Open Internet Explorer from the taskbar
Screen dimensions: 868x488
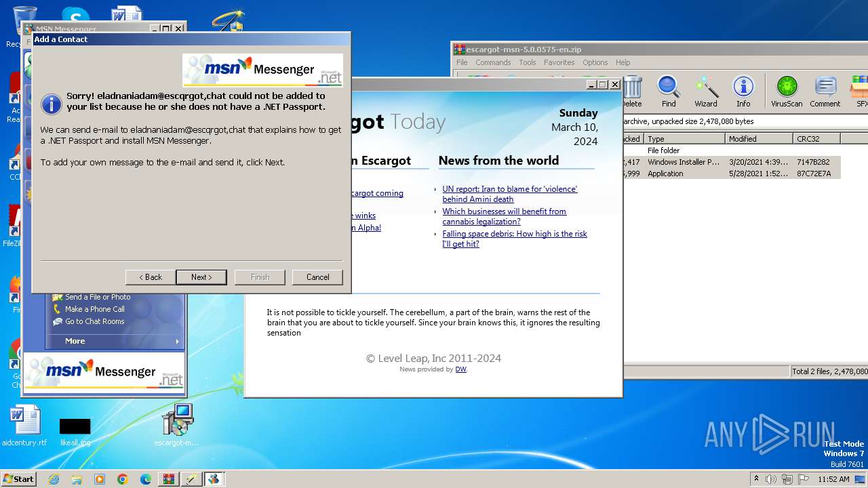[54, 479]
